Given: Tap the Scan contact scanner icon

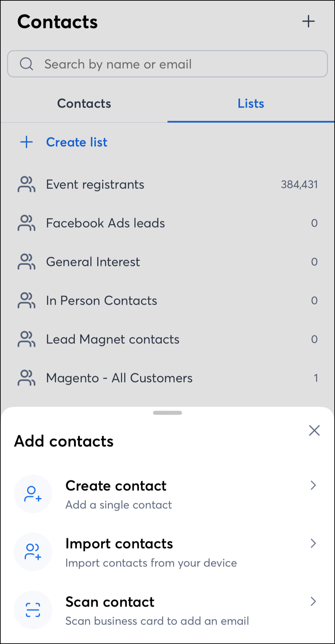Looking at the screenshot, I should click(x=33, y=610).
